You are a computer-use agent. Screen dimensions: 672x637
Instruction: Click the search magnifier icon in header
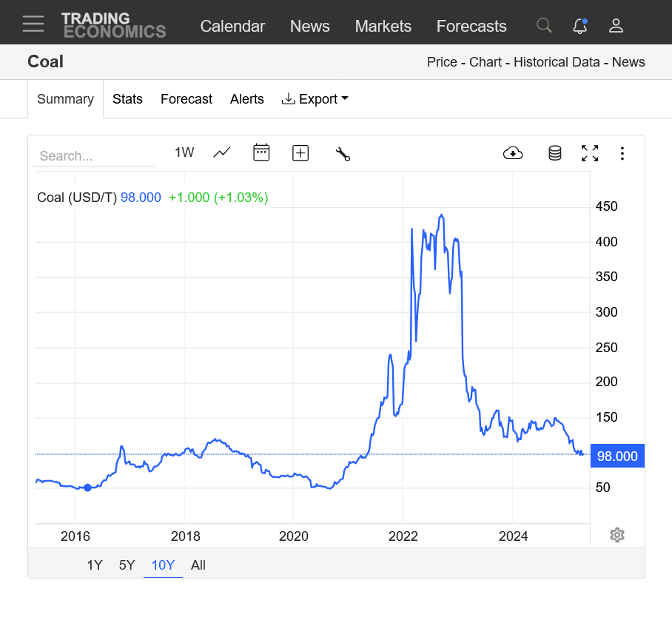point(544,26)
